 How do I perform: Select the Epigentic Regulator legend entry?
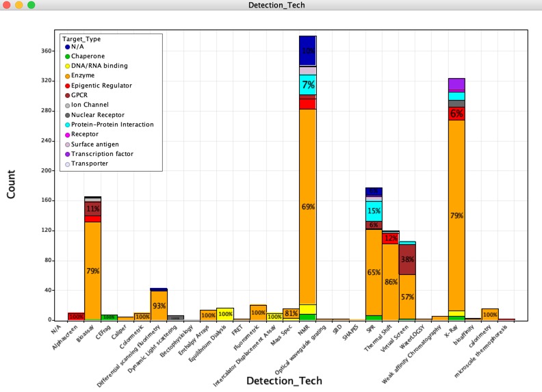tap(99, 86)
